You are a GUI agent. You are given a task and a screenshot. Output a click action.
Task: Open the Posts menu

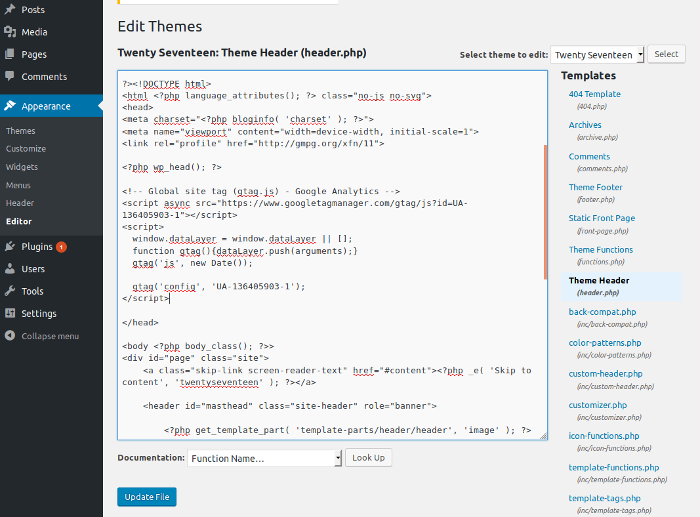[33, 10]
